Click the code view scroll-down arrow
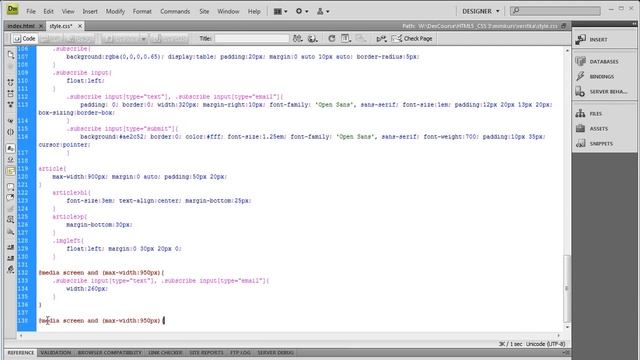This screenshot has height=360, width=640. [567, 327]
